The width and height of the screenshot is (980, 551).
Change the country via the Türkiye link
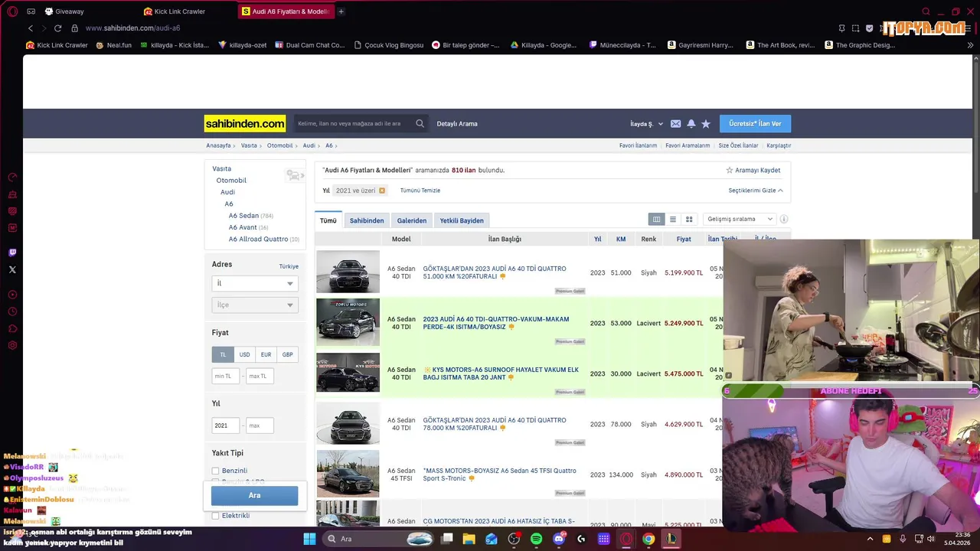[289, 266]
